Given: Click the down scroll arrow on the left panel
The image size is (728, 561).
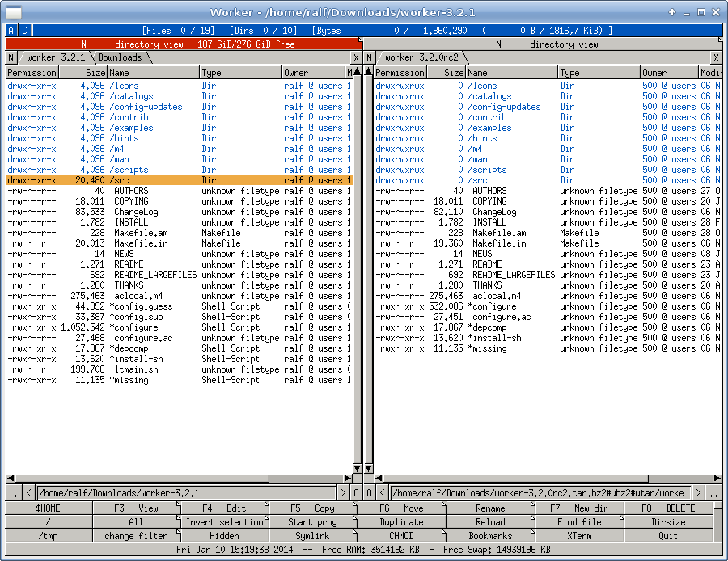Looking at the screenshot, I should tap(358, 468).
